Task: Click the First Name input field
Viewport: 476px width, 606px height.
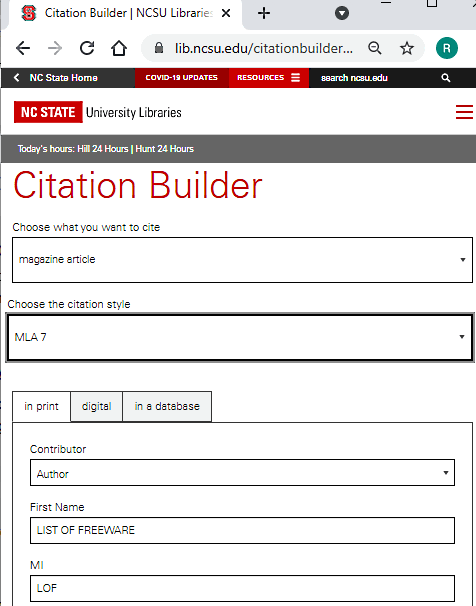Action: tap(242, 530)
